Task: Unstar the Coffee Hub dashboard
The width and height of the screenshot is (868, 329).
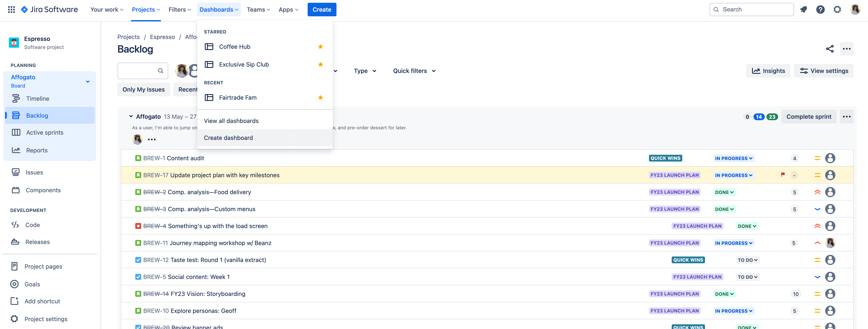Action: pos(320,46)
